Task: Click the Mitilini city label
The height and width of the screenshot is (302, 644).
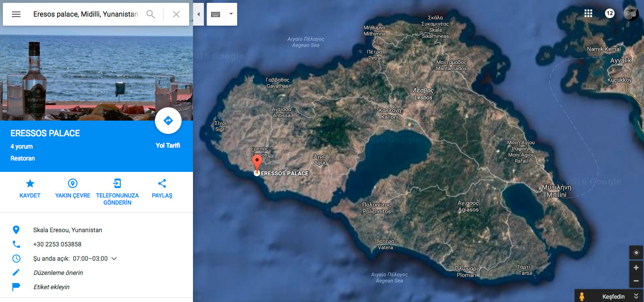Action: pyautogui.click(x=557, y=191)
